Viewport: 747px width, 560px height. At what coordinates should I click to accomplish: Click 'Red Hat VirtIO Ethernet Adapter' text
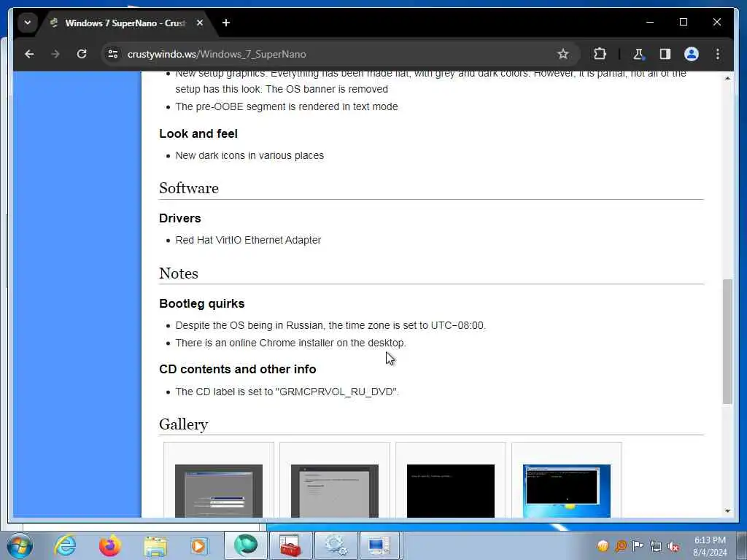pyautogui.click(x=248, y=240)
